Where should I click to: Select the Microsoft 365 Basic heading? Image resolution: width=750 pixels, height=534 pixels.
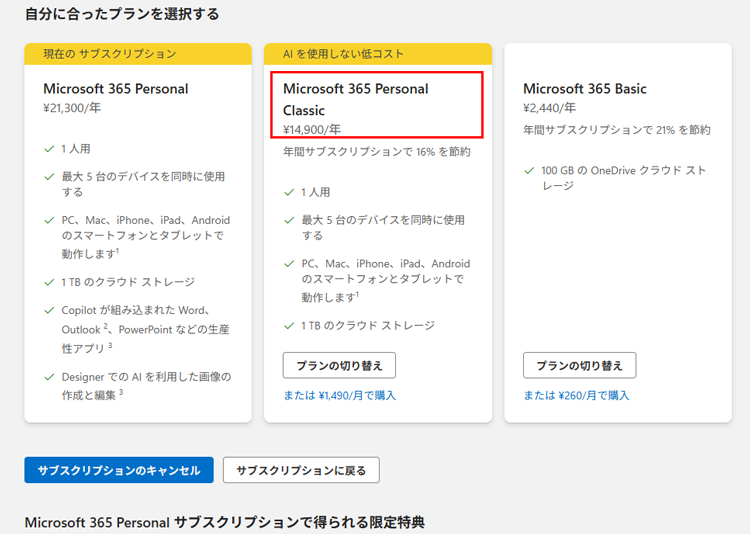coord(585,89)
